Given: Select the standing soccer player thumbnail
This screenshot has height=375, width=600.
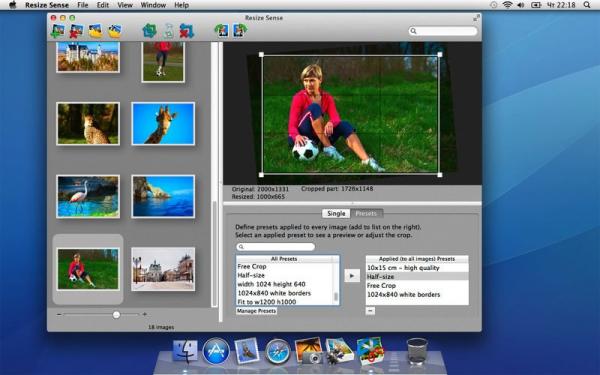Looking at the screenshot, I should click(163, 62).
